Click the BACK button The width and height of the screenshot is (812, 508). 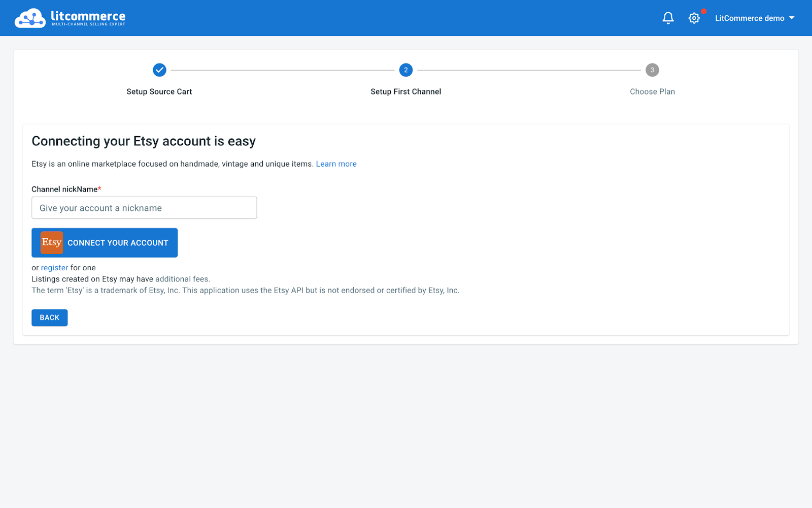50,317
